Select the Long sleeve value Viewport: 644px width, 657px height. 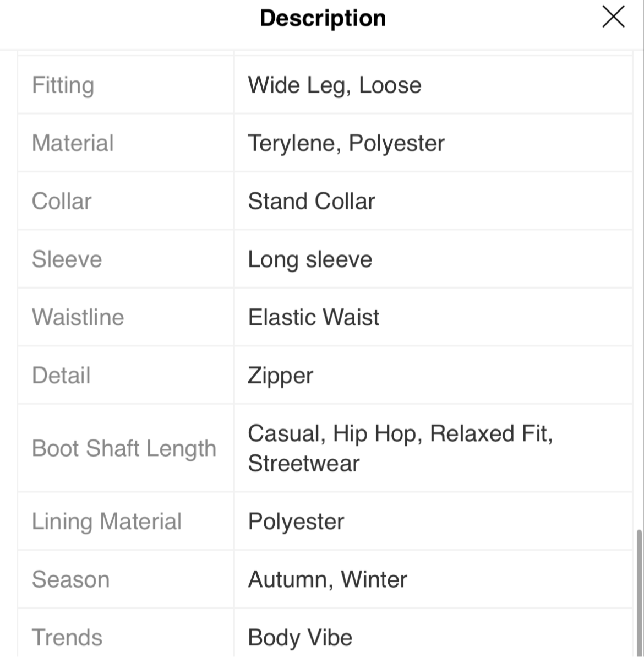point(310,259)
